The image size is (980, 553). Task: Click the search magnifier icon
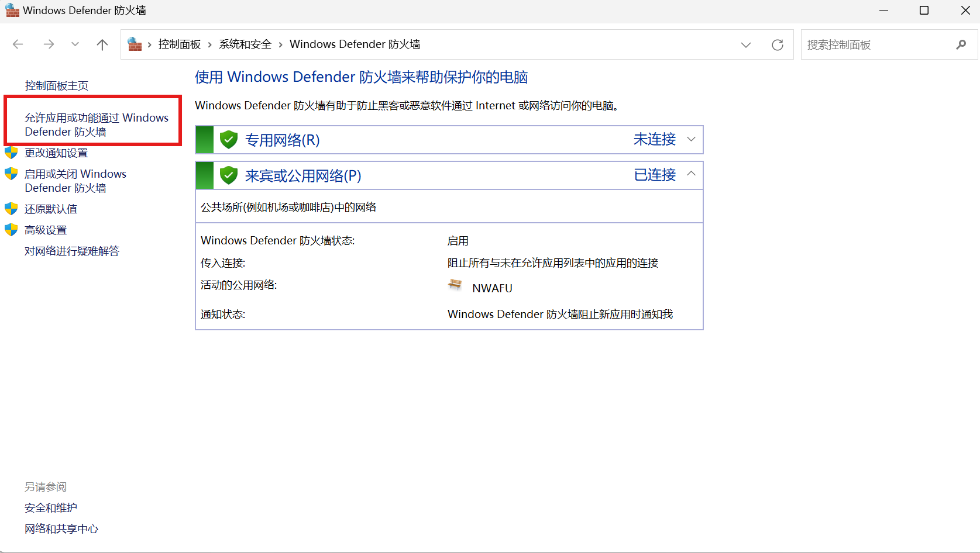click(x=961, y=44)
